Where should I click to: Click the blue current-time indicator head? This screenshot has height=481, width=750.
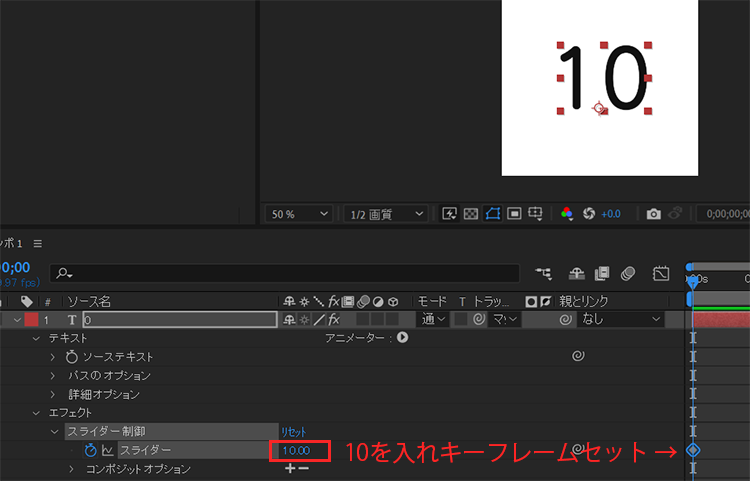click(693, 283)
